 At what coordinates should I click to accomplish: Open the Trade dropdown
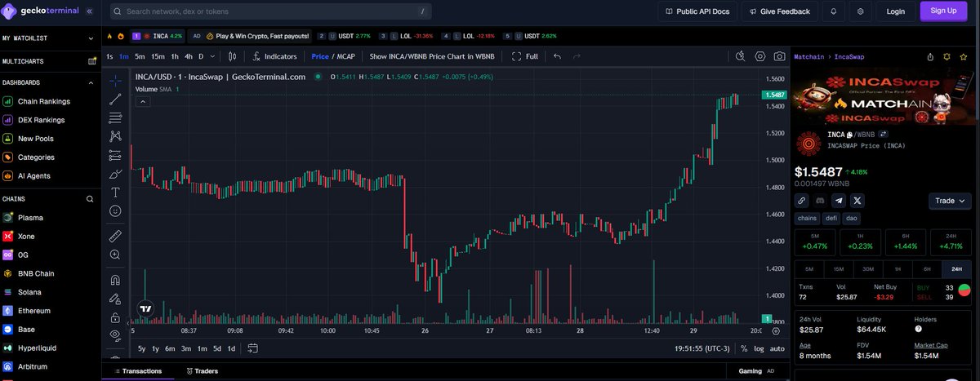click(950, 201)
